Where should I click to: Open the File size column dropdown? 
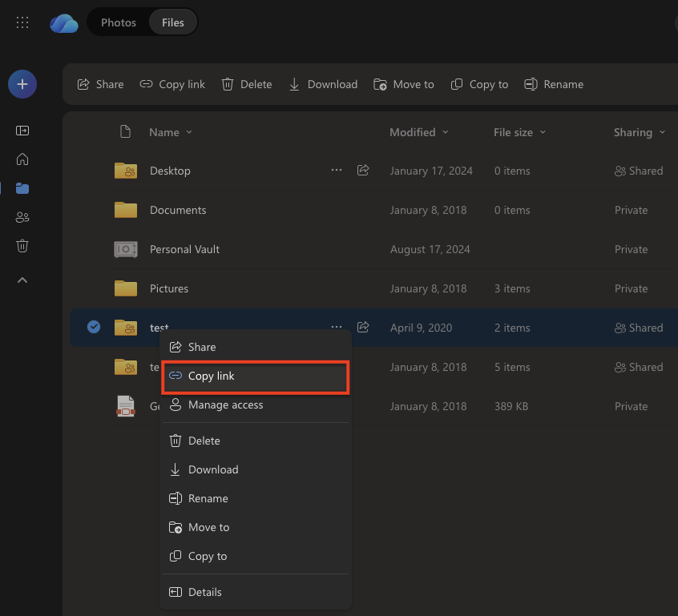pyautogui.click(x=519, y=132)
